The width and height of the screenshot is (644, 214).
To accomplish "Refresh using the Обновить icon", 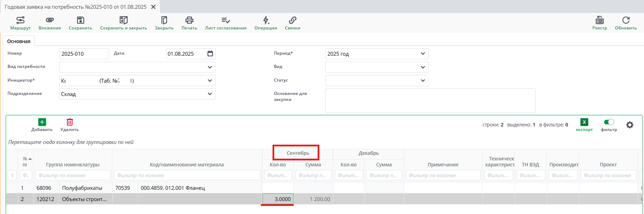I will tap(626, 20).
